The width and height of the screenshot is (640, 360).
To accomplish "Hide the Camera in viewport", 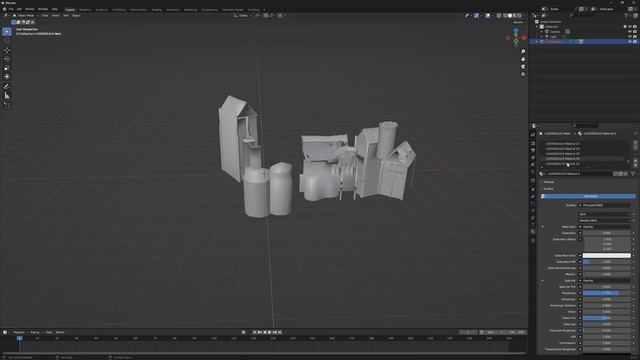I will (629, 31).
